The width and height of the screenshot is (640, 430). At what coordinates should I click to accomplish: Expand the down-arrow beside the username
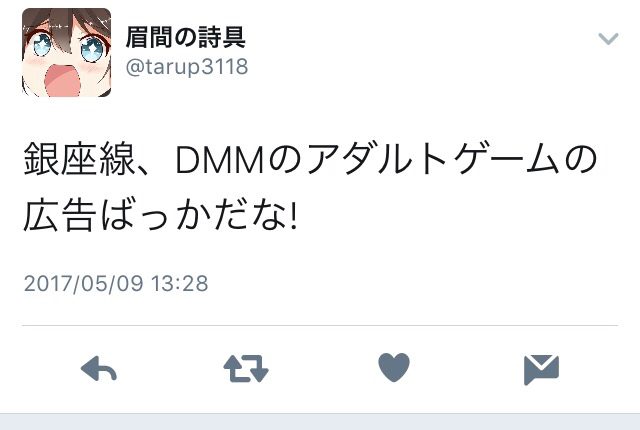click(x=608, y=39)
